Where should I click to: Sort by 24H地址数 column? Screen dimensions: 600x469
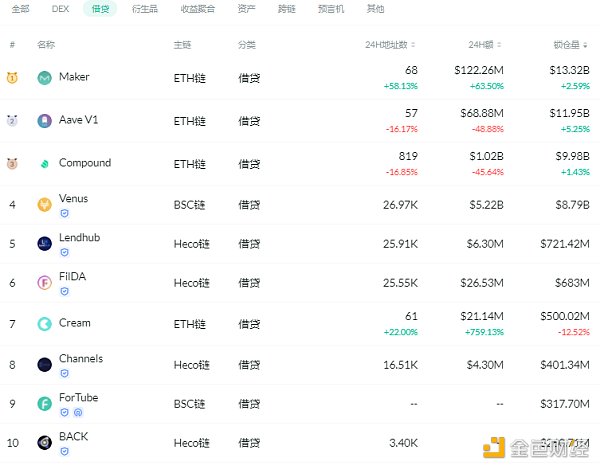tap(392, 45)
